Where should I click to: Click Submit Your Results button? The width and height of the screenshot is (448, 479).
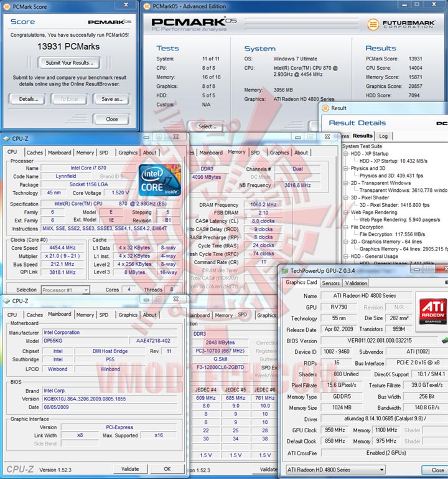[x=69, y=63]
